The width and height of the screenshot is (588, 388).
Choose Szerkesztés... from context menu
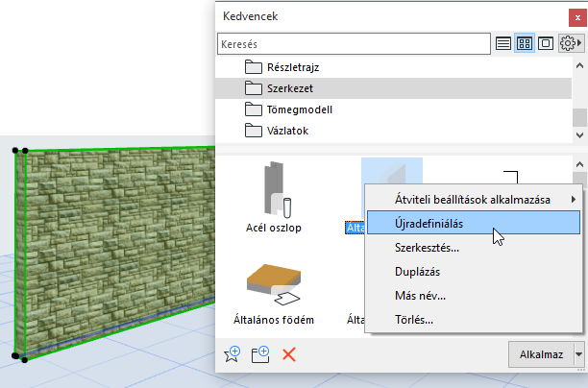pyautogui.click(x=474, y=248)
